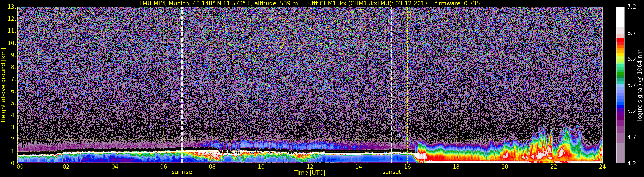Click the "22" time axis tick

554,167
